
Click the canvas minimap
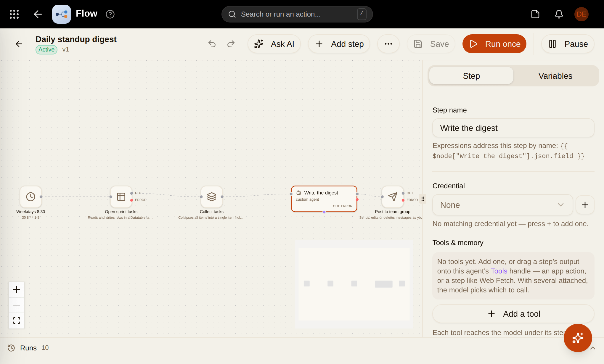point(354,284)
